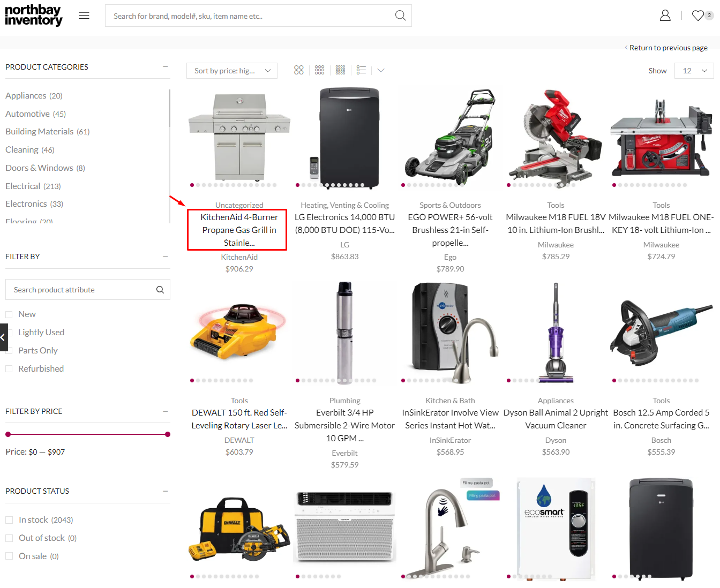Click the Bosch brand link
Screen dimensions: 720x588
click(x=661, y=440)
